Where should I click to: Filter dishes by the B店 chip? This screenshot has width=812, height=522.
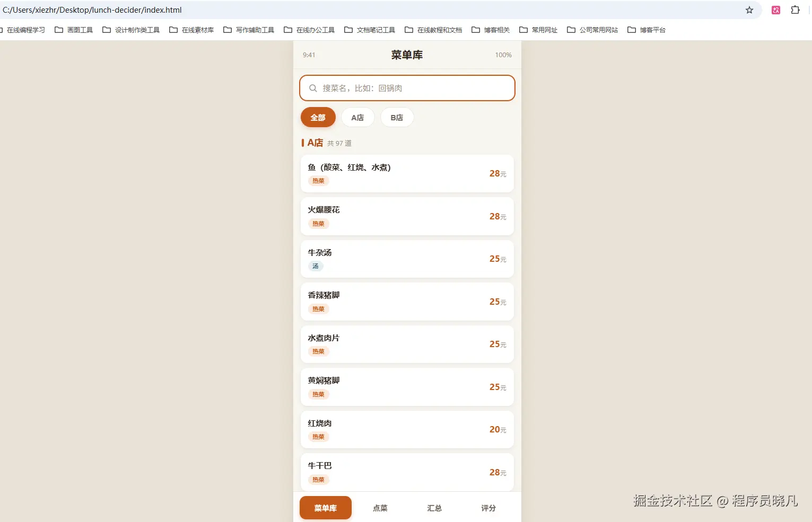(397, 117)
